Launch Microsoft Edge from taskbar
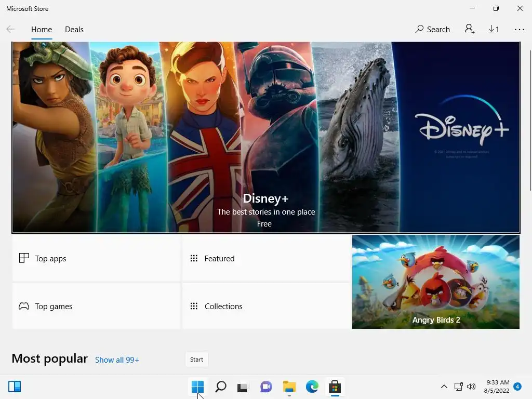The height and width of the screenshot is (399, 532). (312, 387)
